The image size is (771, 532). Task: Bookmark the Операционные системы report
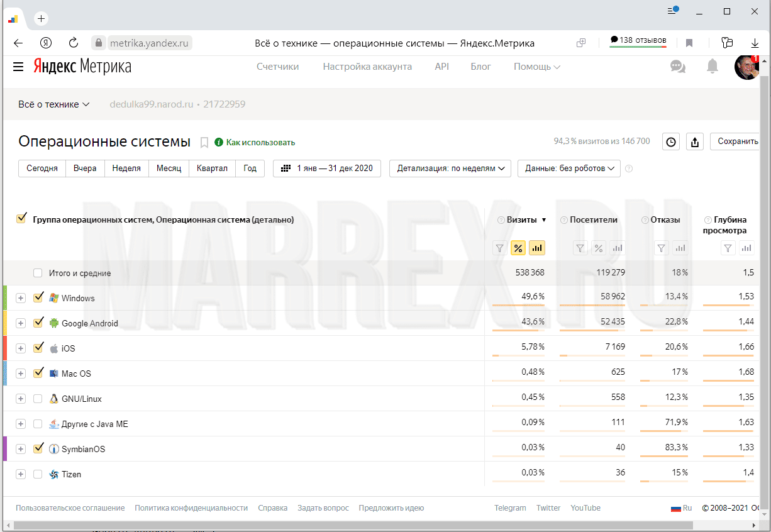click(x=204, y=142)
